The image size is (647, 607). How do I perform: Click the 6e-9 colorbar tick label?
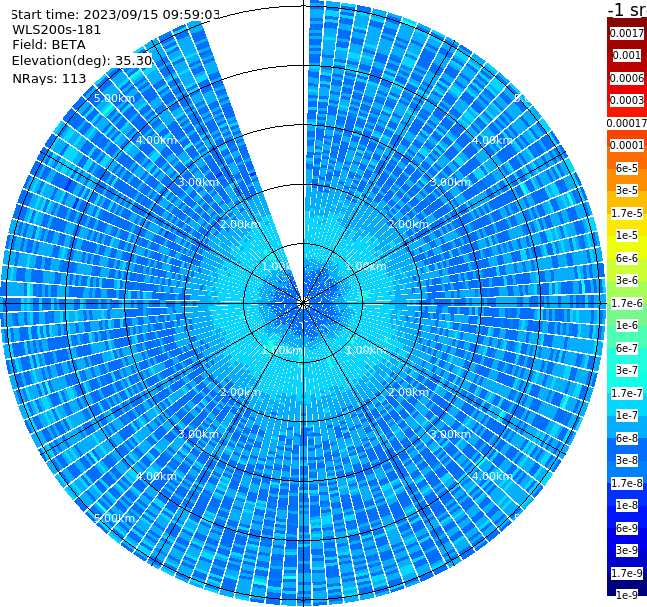tap(627, 528)
